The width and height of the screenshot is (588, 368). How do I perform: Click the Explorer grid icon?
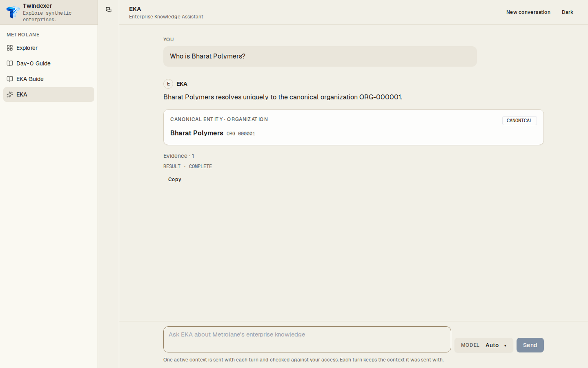[x=10, y=48]
